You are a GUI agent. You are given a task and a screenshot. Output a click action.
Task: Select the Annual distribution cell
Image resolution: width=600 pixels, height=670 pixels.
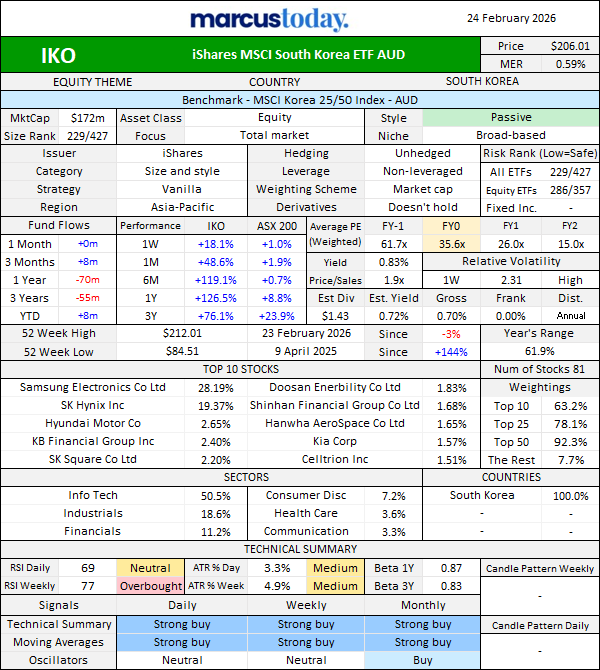pos(571,316)
